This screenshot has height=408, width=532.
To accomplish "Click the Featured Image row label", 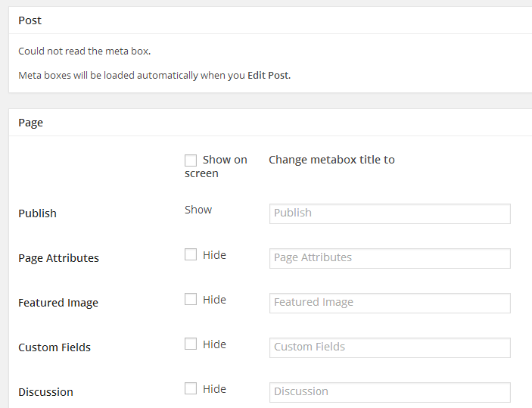I will tap(58, 303).
